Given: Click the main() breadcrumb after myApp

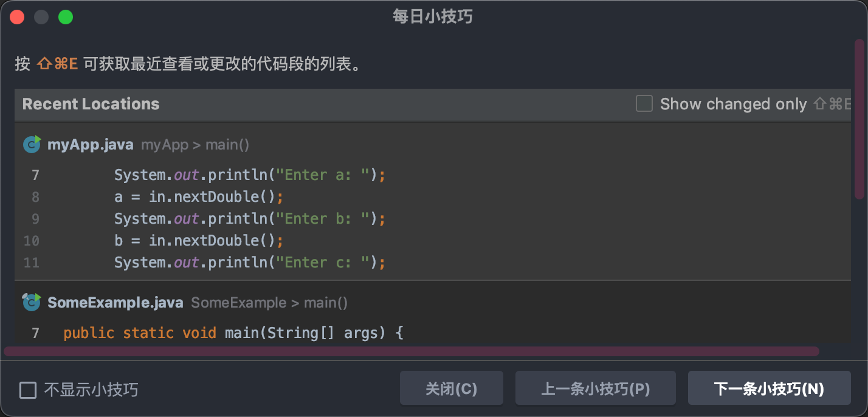Looking at the screenshot, I should (227, 145).
